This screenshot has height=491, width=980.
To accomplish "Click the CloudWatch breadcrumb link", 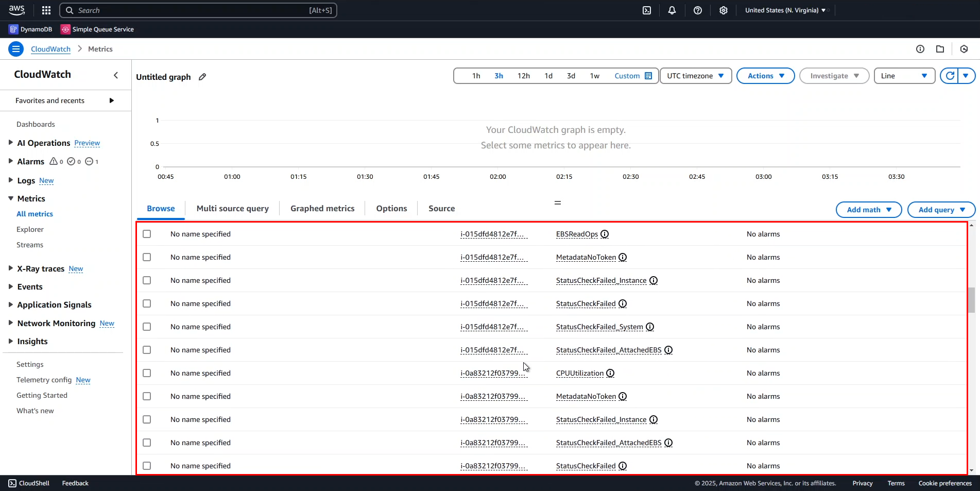I will 50,49.
